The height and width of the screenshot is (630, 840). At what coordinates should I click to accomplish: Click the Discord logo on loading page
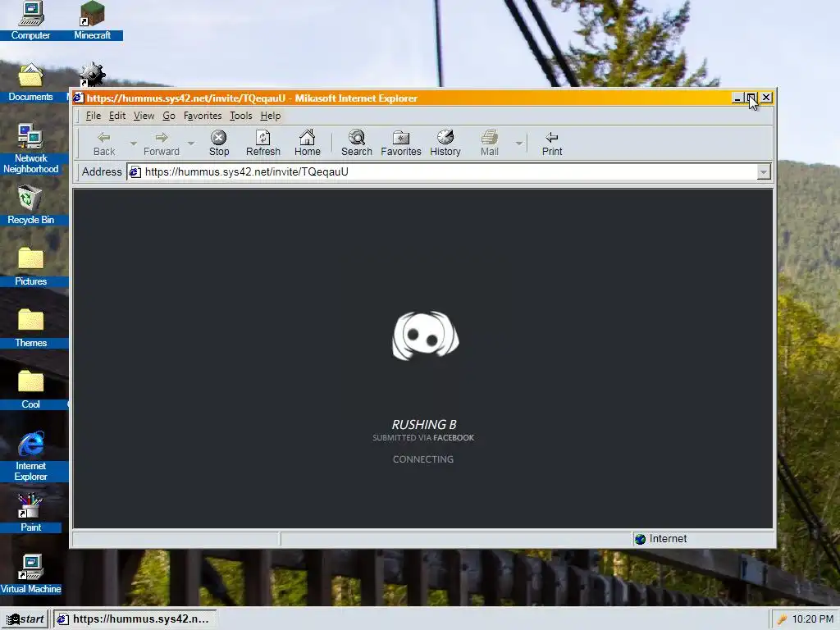point(426,336)
